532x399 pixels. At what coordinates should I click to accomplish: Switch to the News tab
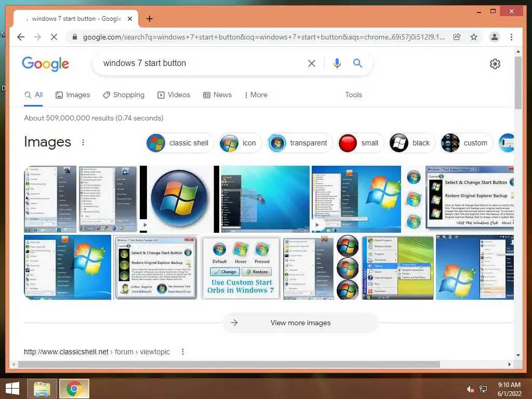coord(217,95)
